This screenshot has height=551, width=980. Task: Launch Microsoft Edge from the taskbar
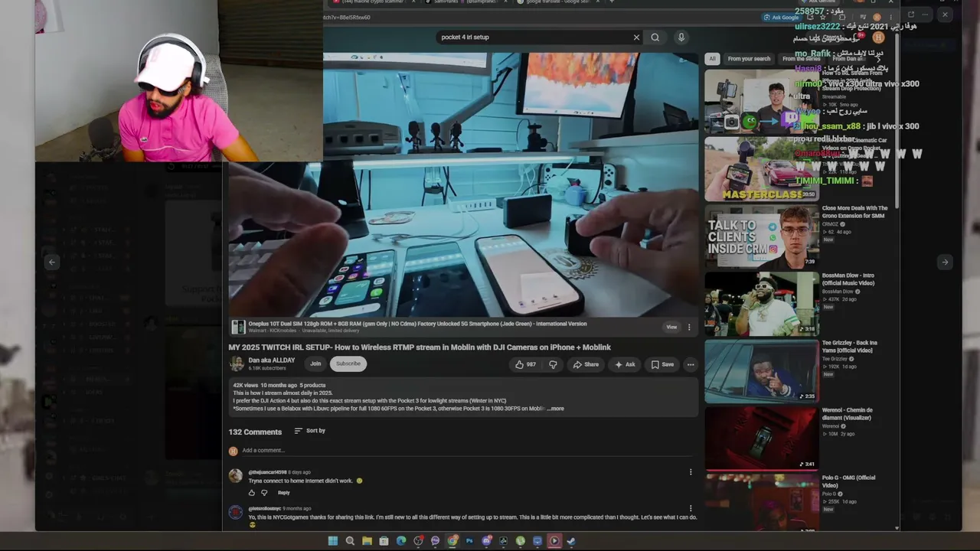401,541
